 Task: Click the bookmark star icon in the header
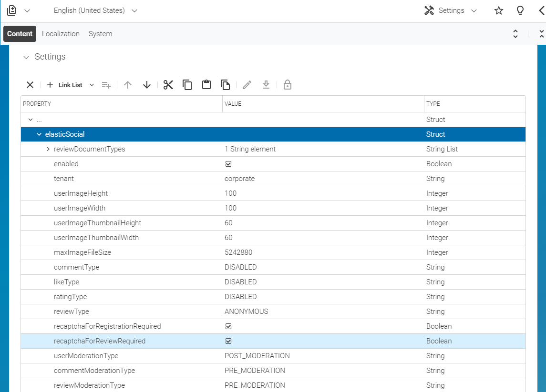click(x=498, y=10)
